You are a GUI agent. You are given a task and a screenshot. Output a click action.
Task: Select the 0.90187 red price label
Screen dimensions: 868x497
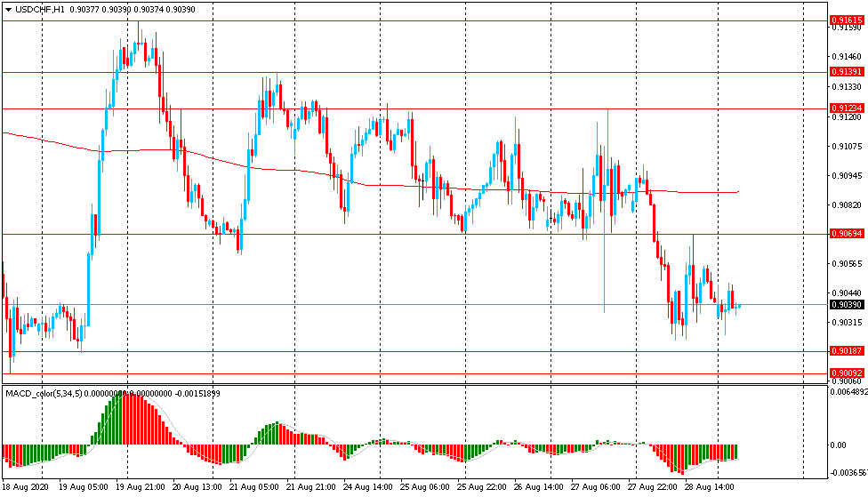(844, 351)
